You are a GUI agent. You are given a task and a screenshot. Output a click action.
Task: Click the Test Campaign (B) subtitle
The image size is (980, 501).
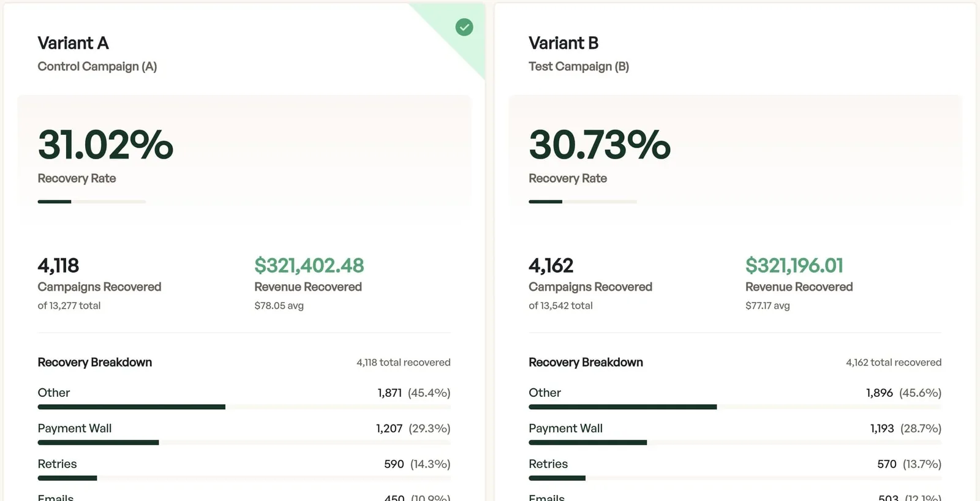point(579,66)
